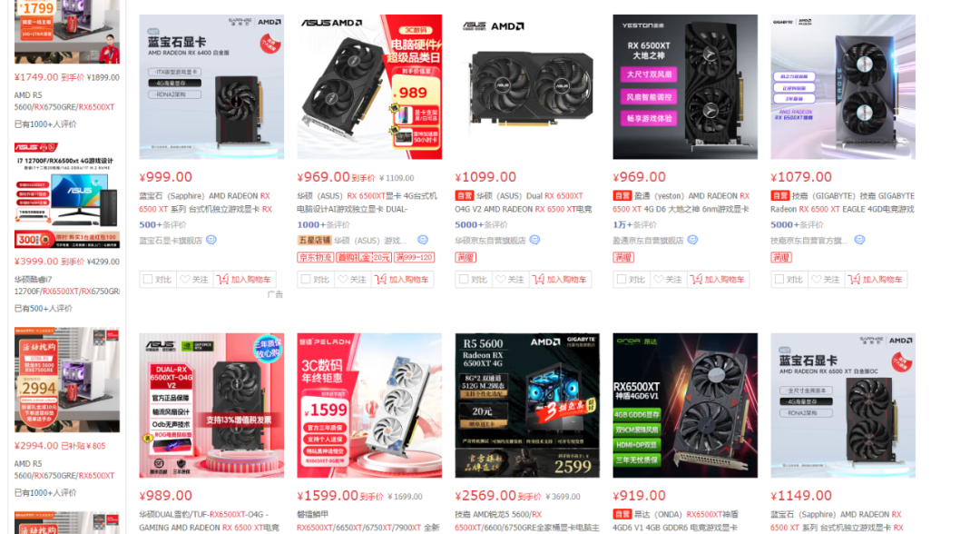Click heart 关注 for ¥999.00 Sapphire card
Viewport: 980px width, 534px height.
tap(194, 280)
